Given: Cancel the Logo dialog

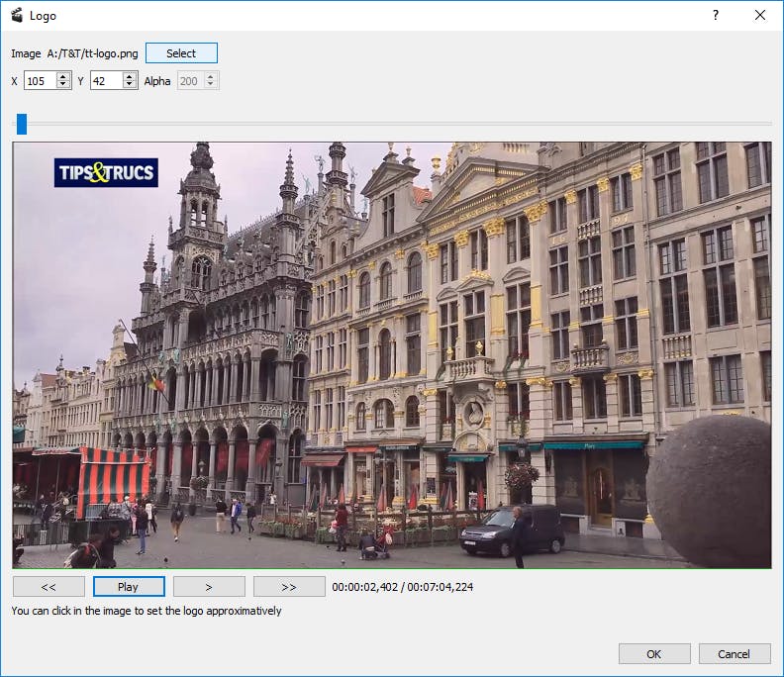Looking at the screenshot, I should coord(735,654).
